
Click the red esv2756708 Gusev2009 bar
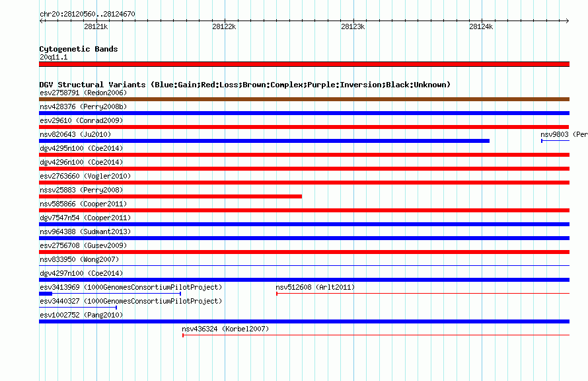pyautogui.click(x=304, y=252)
